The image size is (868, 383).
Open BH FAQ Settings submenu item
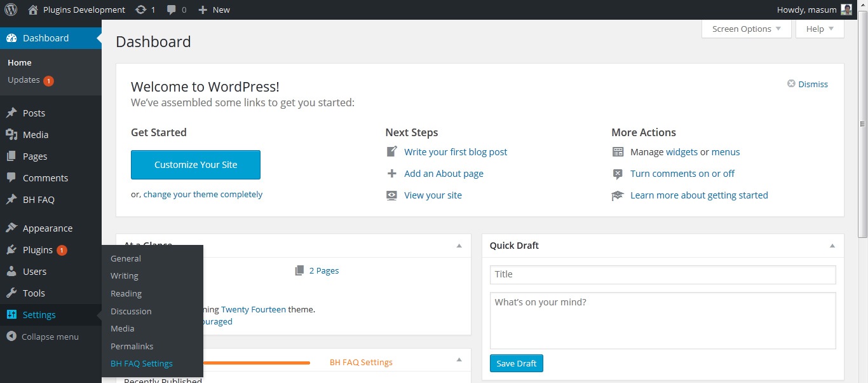(x=142, y=364)
